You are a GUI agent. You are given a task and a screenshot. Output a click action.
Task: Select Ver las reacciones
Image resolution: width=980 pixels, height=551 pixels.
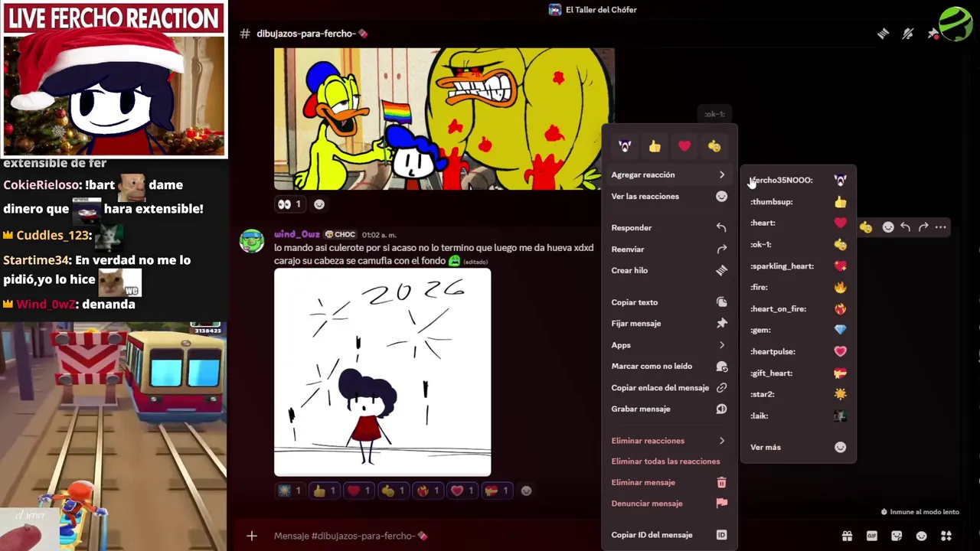(x=669, y=197)
